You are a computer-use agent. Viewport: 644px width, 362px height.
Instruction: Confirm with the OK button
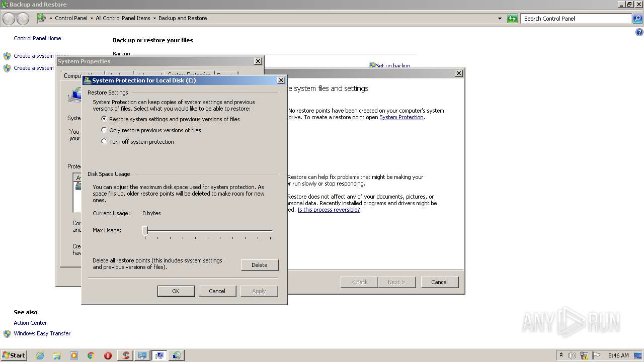[x=176, y=291]
